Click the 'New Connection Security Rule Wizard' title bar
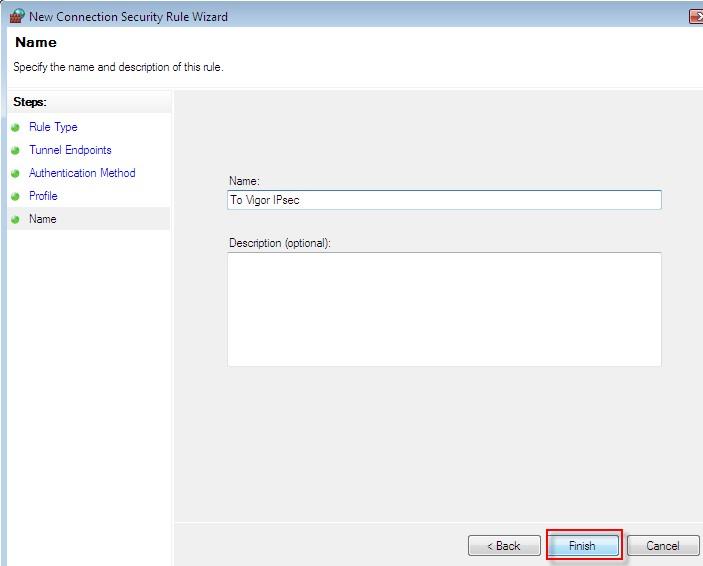This screenshot has height=566, width=703. point(128,17)
